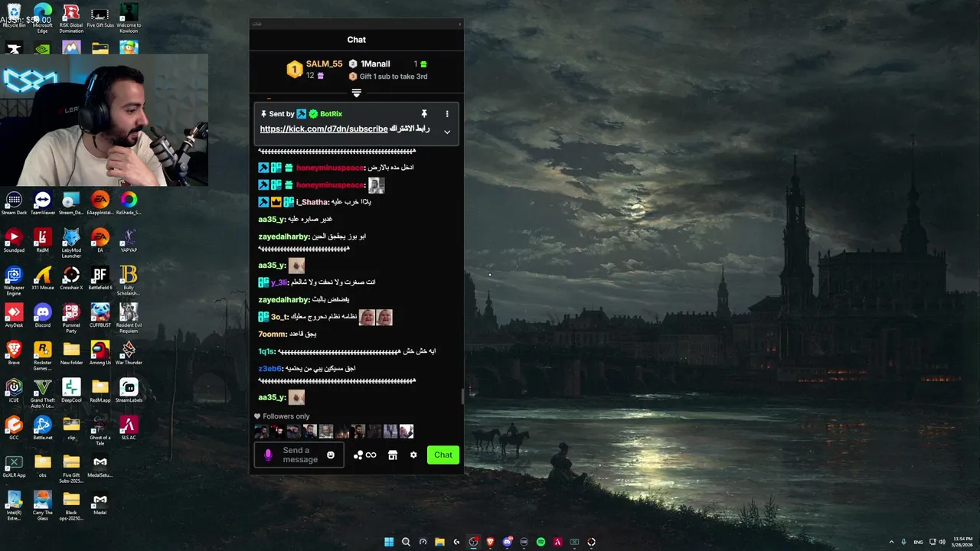Open StreamLabels desktop shortcut

tap(129, 391)
